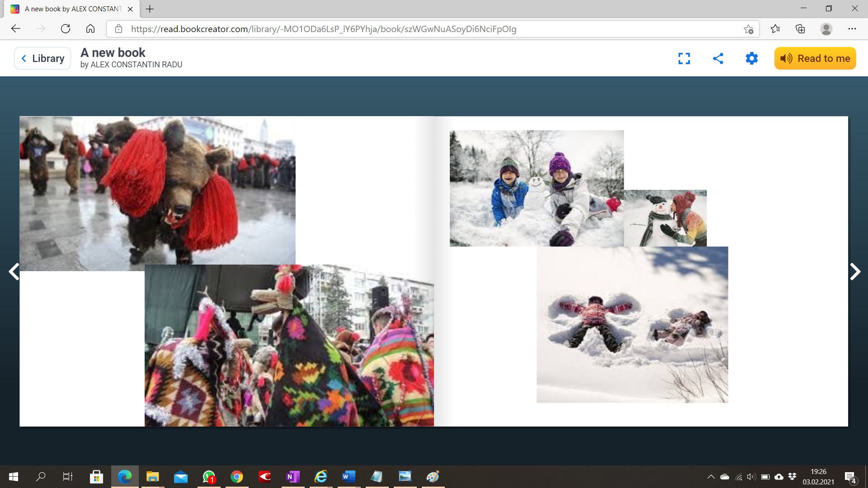Turn to the previous page
This screenshot has width=868, height=488.
tap(14, 272)
